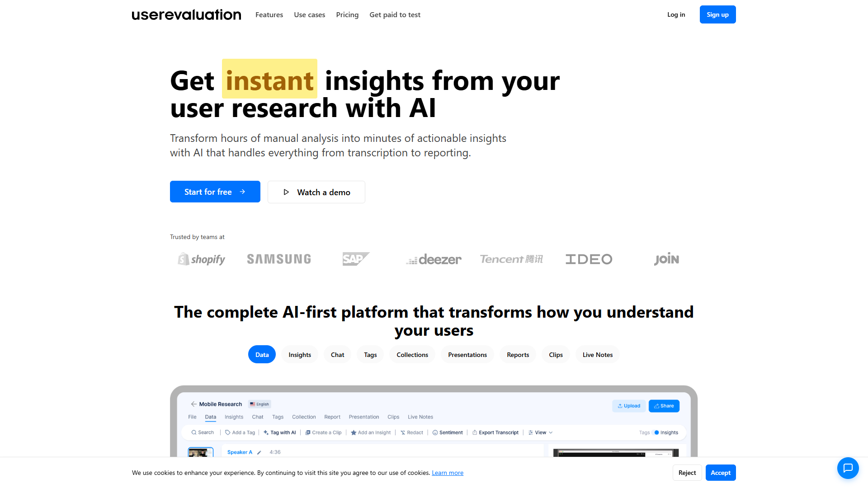Click the pencil icon next to Speaker A

tap(259, 452)
